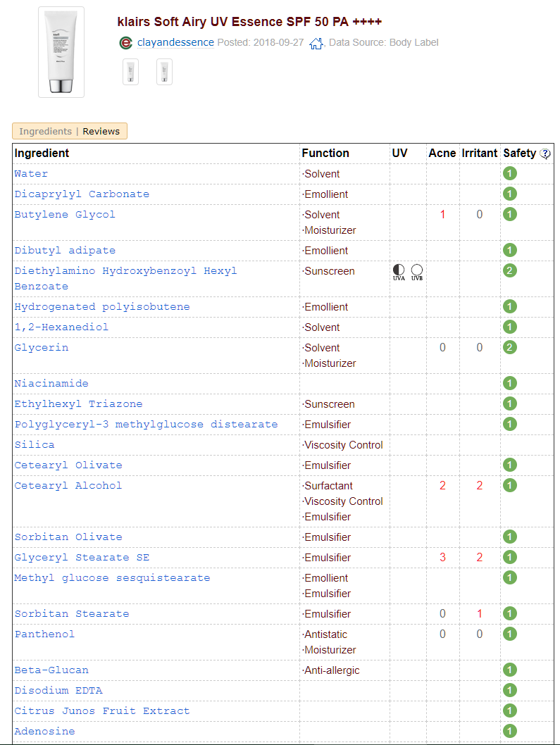Click the UVA half-filled circle icon
The image size is (560, 745).
point(399,270)
